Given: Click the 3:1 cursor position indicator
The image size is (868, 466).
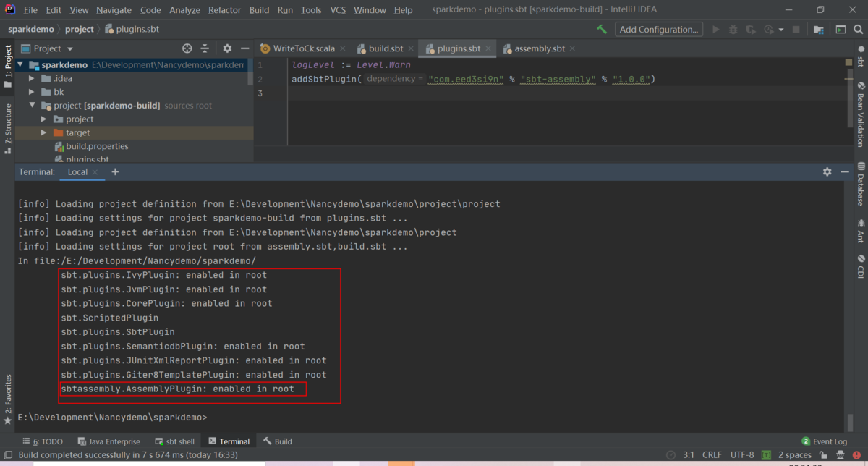Looking at the screenshot, I should pos(689,455).
